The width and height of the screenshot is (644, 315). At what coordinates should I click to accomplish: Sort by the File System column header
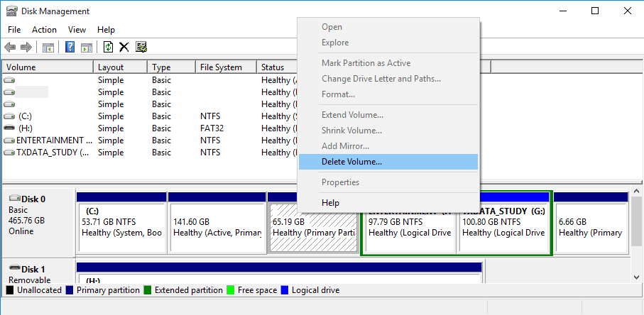click(x=226, y=67)
